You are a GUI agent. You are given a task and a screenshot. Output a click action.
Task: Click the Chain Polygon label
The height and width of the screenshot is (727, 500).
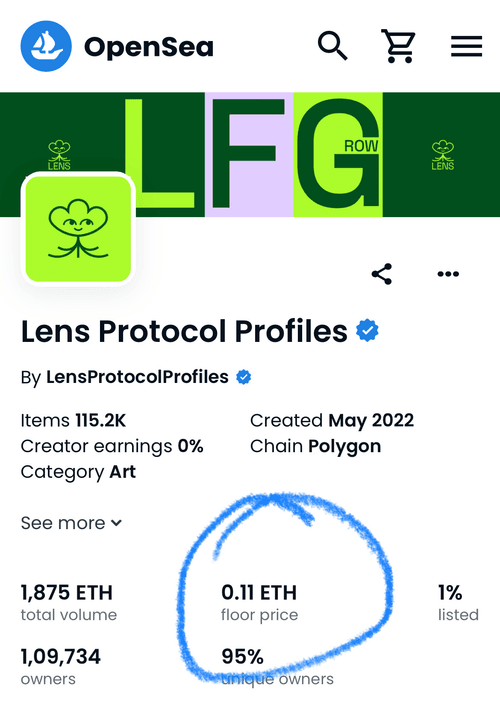point(315,446)
